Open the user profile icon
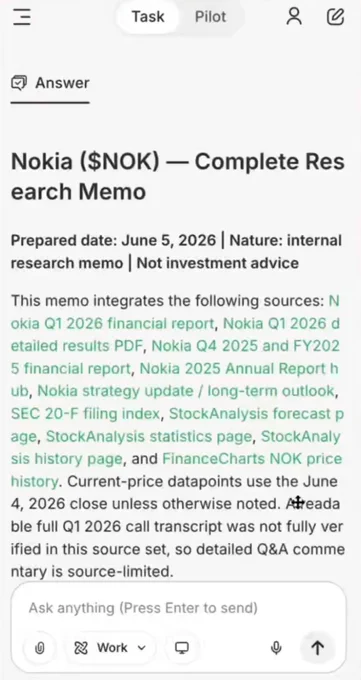This screenshot has width=361, height=680. tap(294, 17)
